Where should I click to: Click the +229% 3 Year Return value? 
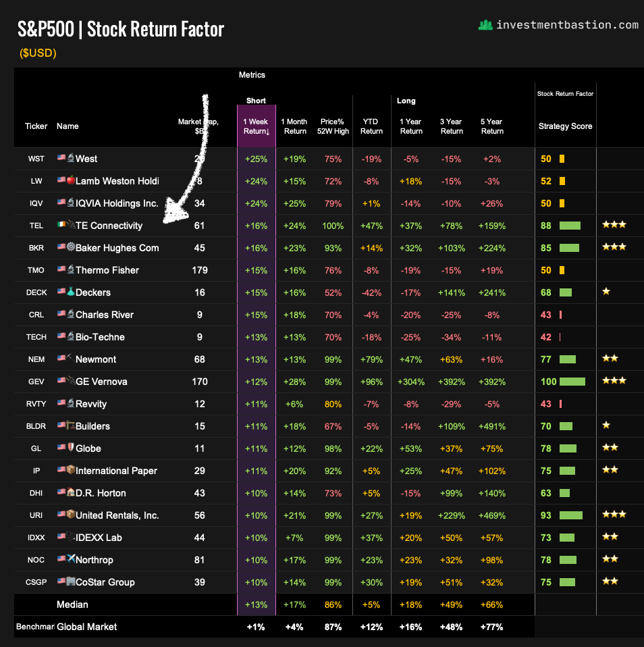452,515
